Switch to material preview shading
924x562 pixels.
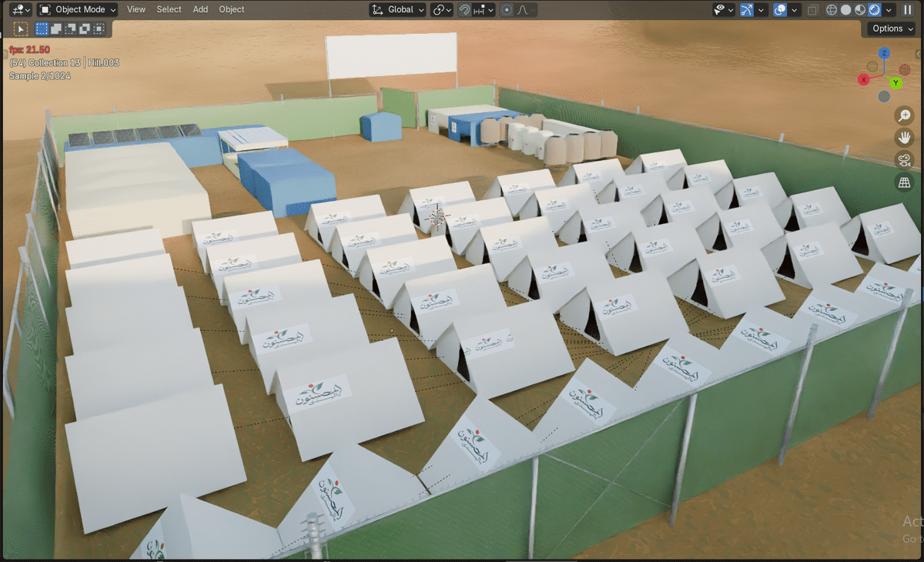coord(860,10)
